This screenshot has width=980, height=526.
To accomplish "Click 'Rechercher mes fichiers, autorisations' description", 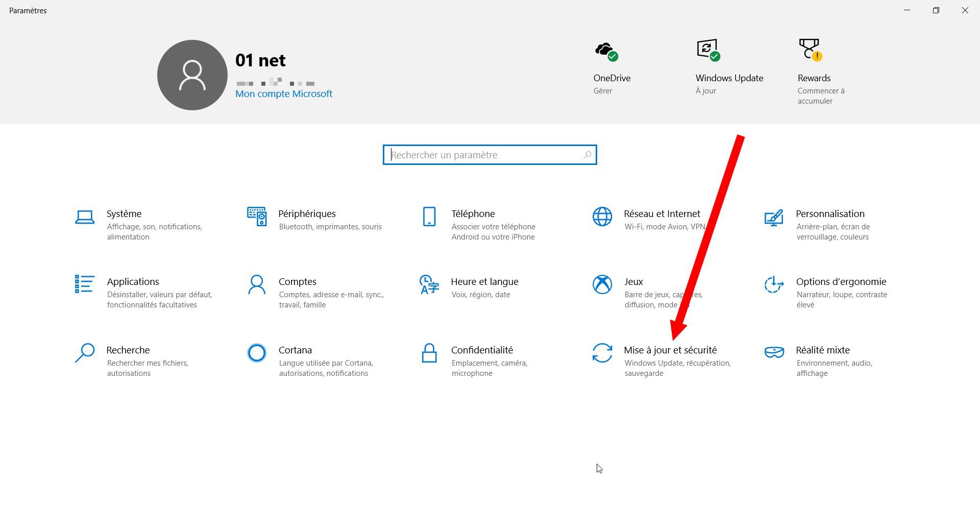I will (x=148, y=368).
